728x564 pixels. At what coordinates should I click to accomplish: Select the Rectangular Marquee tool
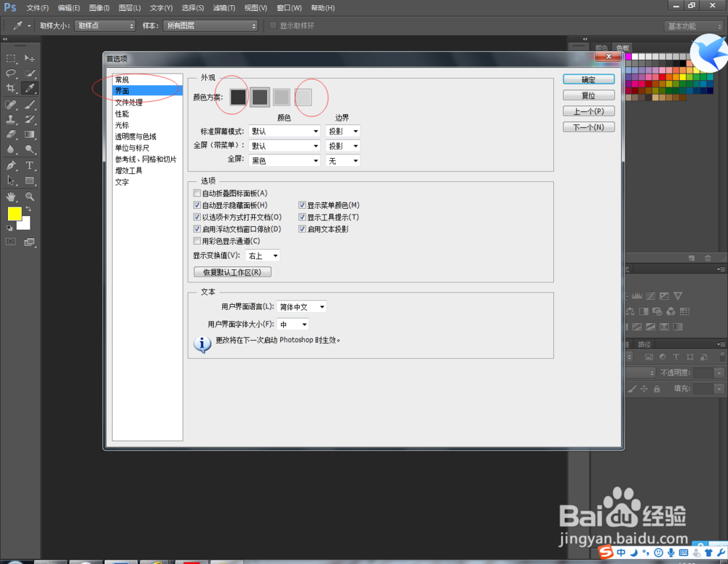pyautogui.click(x=11, y=58)
